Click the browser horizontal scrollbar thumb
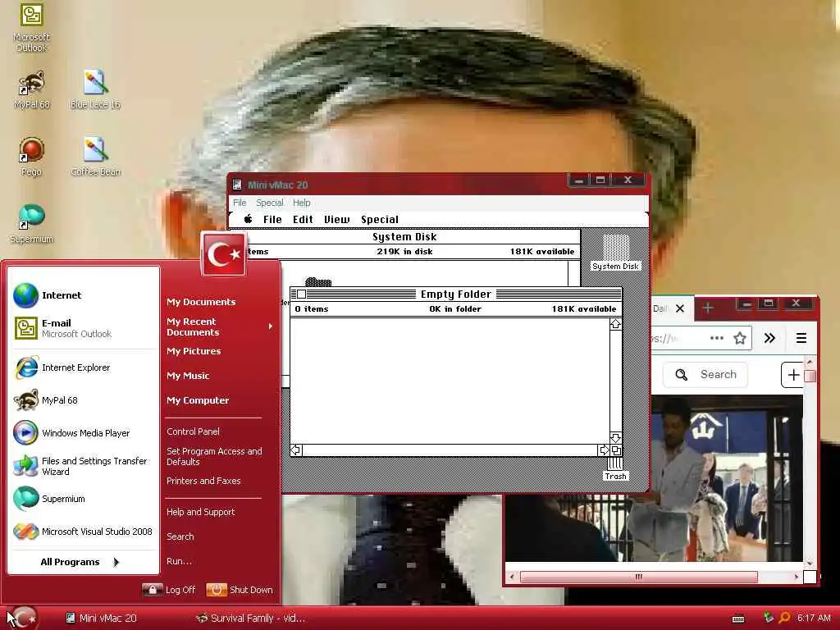This screenshot has width=840, height=630. 638,577
